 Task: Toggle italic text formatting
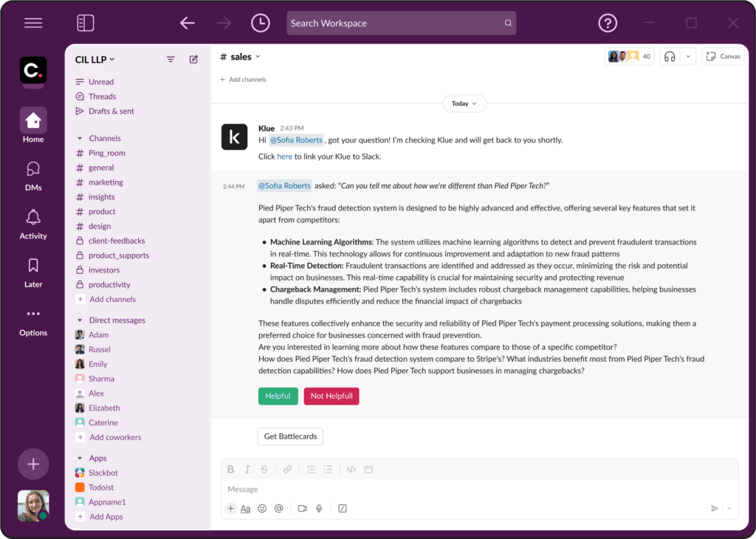coord(247,469)
